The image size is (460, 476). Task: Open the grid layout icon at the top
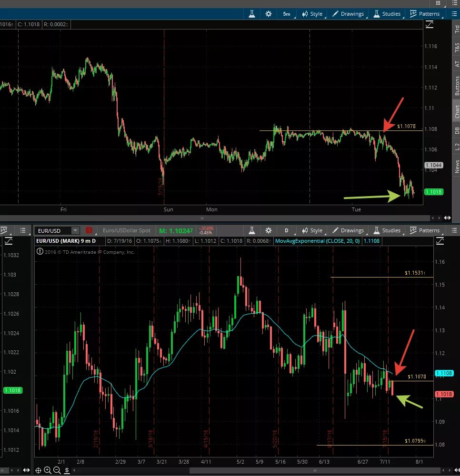point(438,3)
